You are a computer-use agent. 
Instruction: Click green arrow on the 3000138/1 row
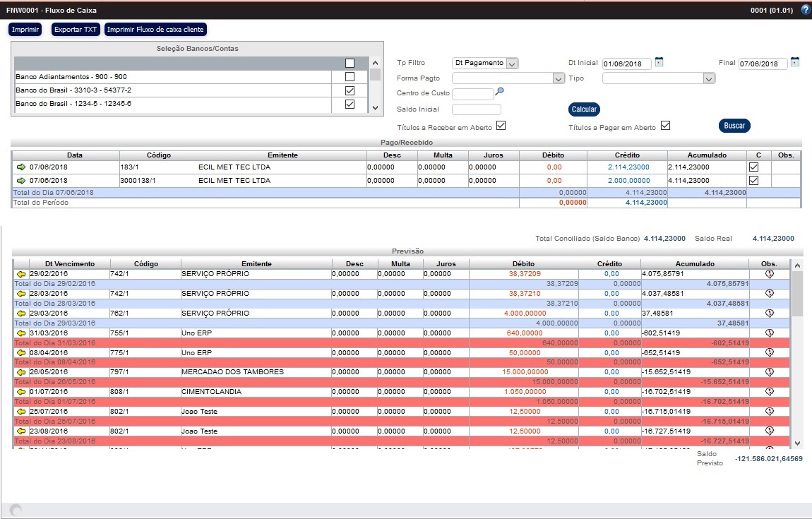click(x=21, y=181)
